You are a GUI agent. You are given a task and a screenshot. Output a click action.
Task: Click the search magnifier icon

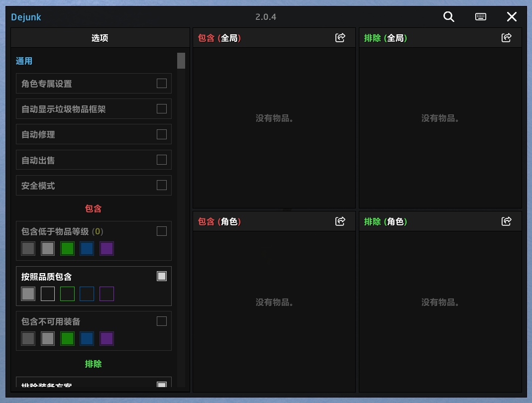pyautogui.click(x=448, y=17)
